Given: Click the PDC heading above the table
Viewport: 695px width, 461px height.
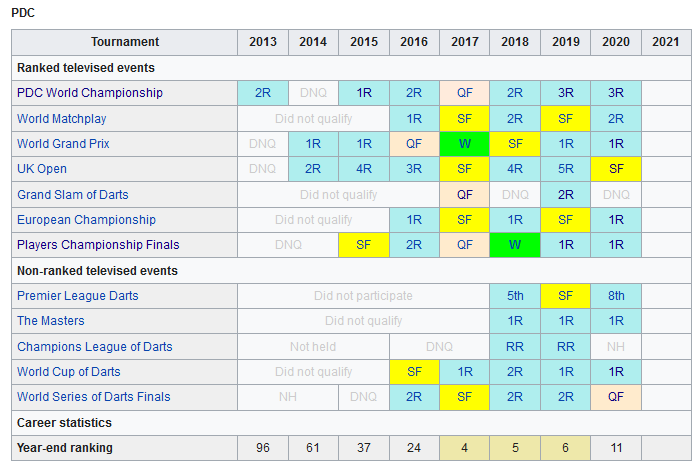Looking at the screenshot, I should pyautogui.click(x=23, y=13).
